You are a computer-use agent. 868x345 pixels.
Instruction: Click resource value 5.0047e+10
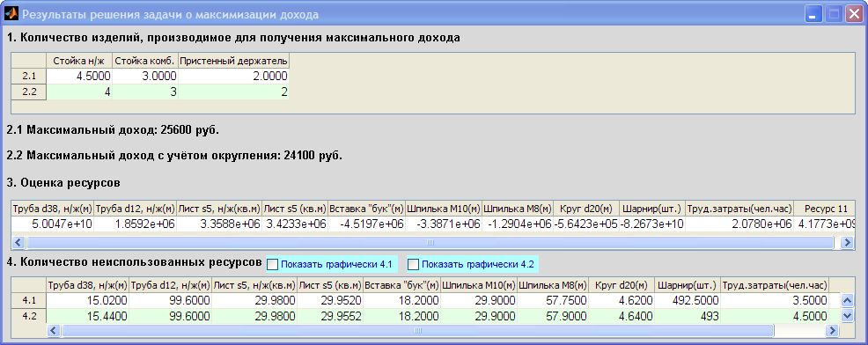53,224
